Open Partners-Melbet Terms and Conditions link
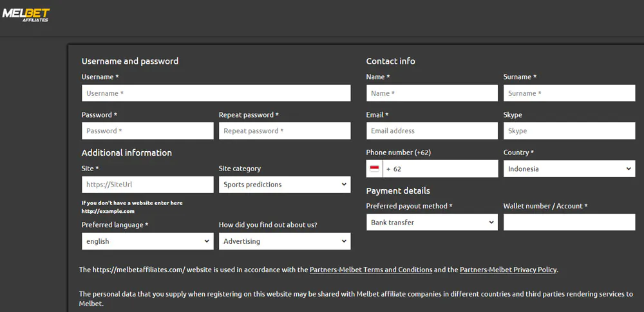644x312 pixels. [371, 270]
